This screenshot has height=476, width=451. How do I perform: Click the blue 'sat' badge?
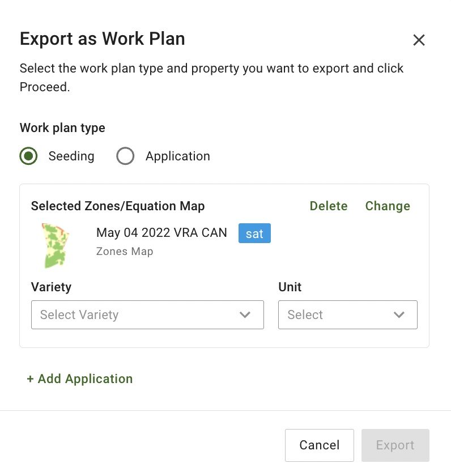[x=254, y=233]
